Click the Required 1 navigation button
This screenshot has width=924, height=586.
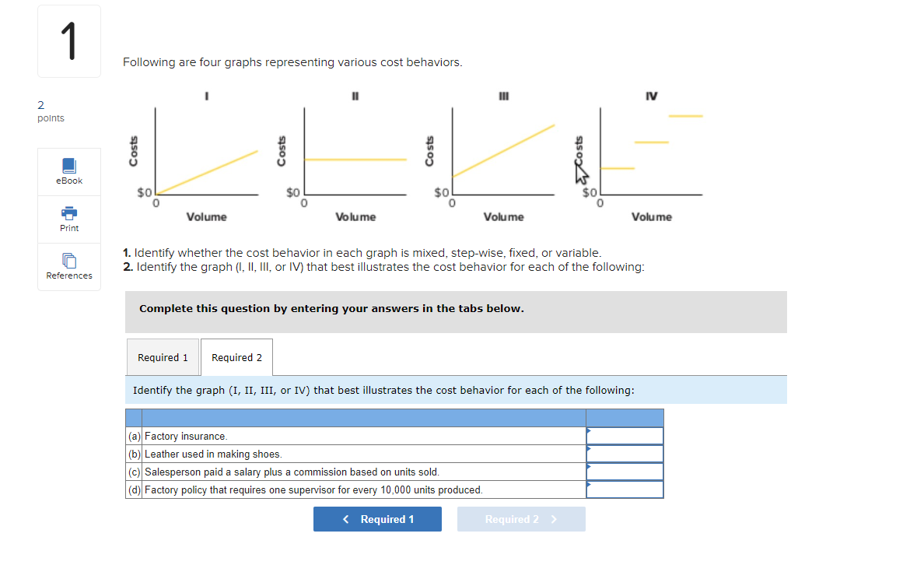pyautogui.click(x=377, y=518)
